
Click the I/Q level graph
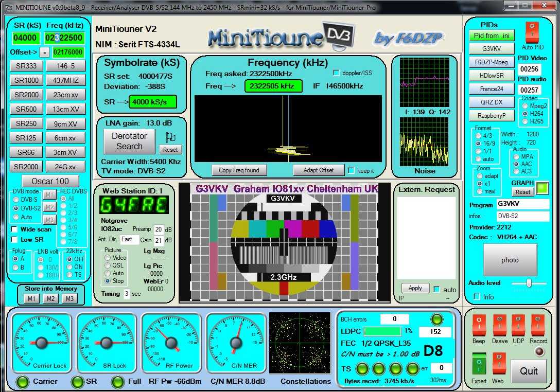coord(424,82)
